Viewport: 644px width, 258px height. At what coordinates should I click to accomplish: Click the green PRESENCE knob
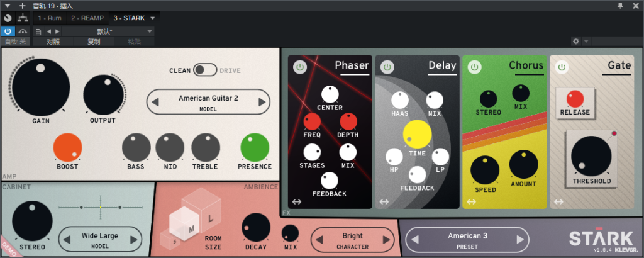tap(255, 147)
